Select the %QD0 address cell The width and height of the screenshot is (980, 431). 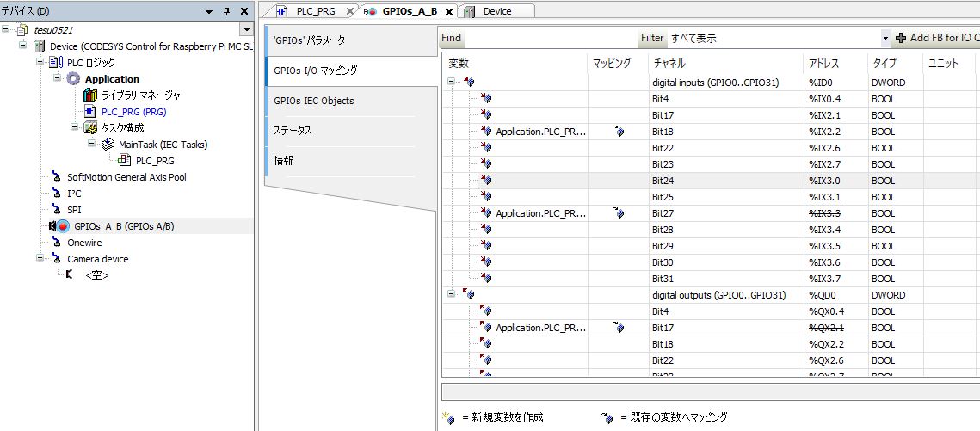(835, 295)
